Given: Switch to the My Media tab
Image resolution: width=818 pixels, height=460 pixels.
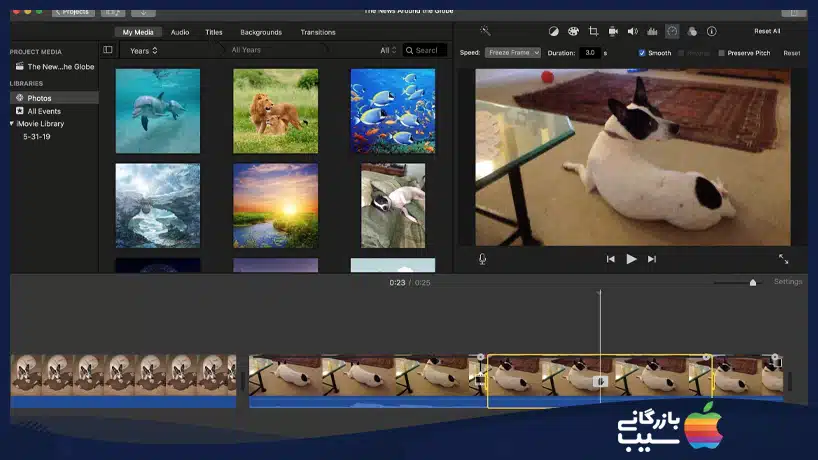Looking at the screenshot, I should pyautogui.click(x=138, y=32).
